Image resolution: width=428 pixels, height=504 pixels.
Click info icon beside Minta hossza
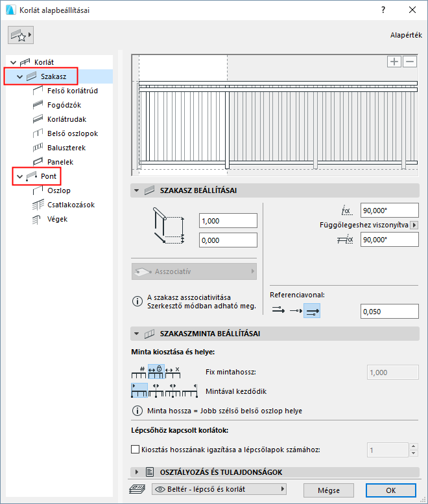point(137,411)
